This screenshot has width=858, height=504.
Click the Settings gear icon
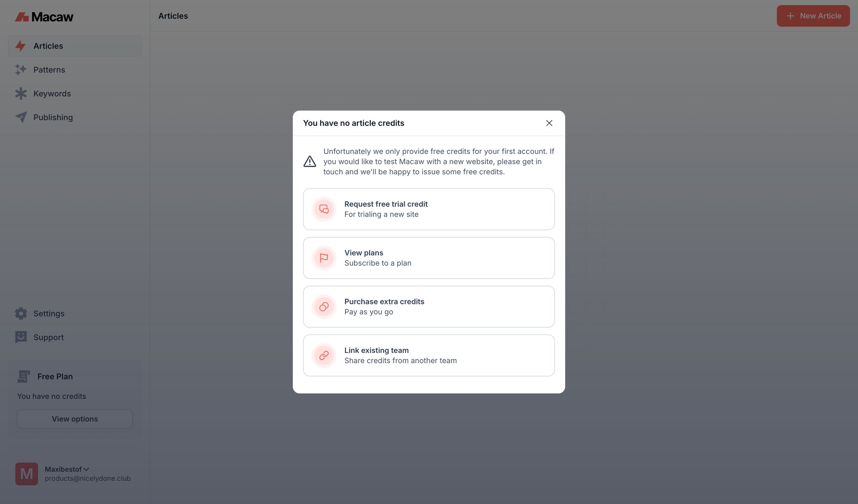click(x=21, y=313)
